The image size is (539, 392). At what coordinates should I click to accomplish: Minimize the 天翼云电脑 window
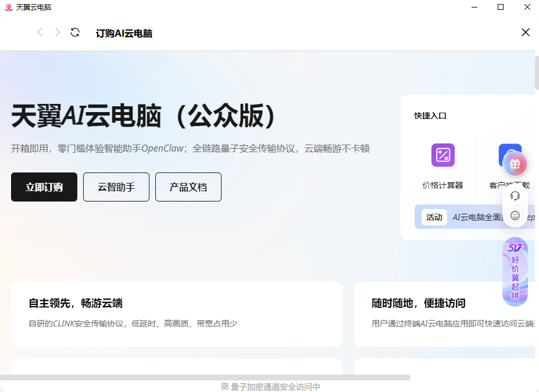474,7
